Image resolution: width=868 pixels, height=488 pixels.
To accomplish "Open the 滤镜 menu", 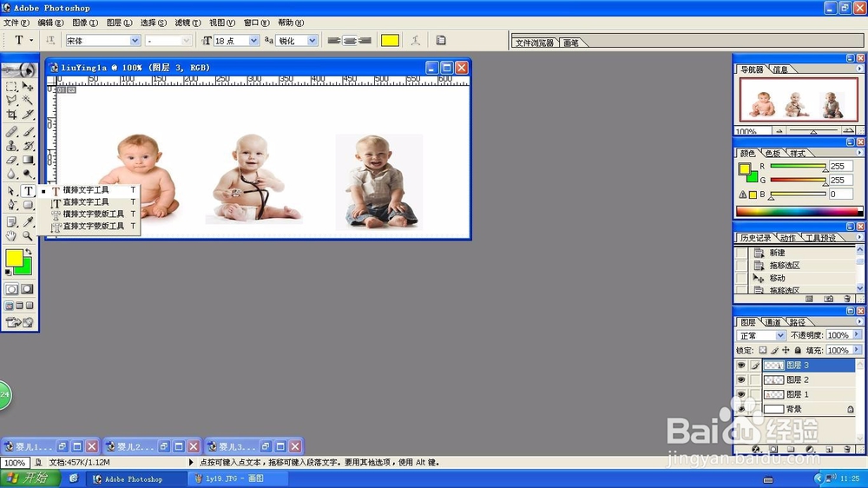I will (187, 23).
